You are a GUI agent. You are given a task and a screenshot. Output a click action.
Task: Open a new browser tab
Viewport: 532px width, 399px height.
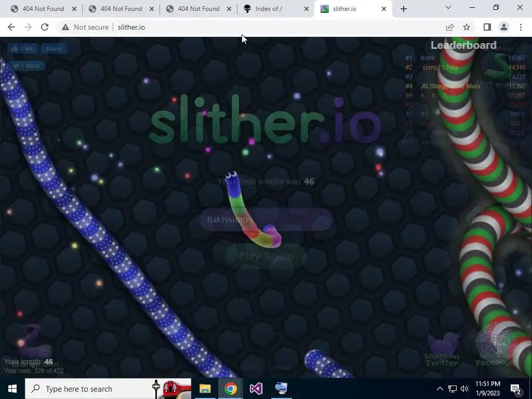(403, 9)
